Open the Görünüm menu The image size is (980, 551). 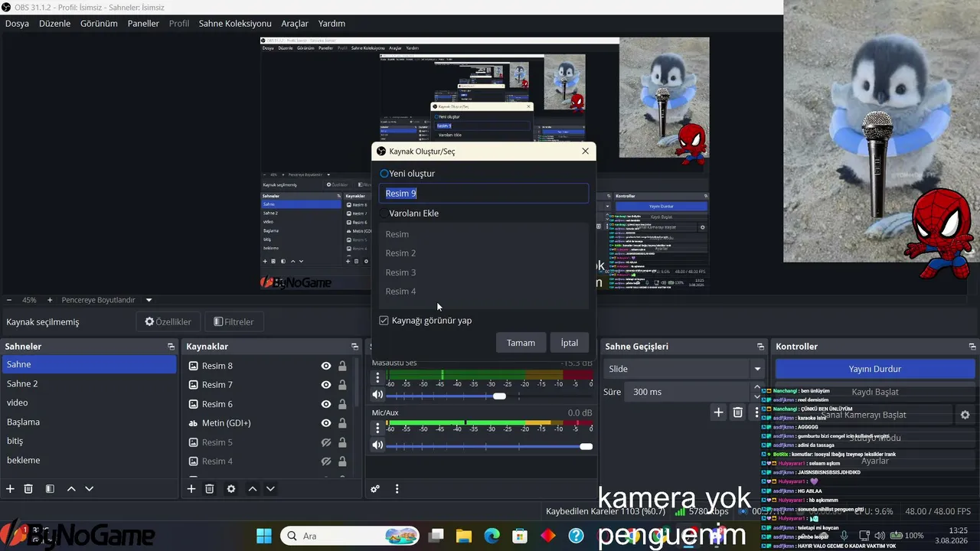[x=99, y=24]
